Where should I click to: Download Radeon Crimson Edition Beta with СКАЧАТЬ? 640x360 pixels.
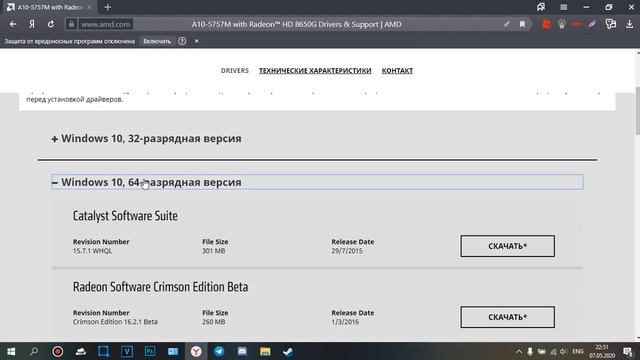[x=507, y=317]
